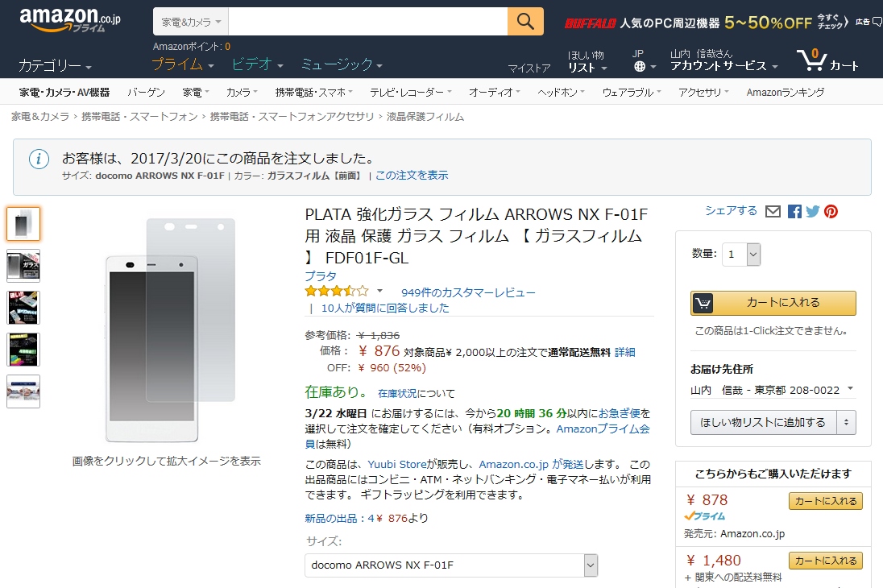Screen dimensions: 883x588
Task: Click the info icon in order notice
Action: click(39, 159)
